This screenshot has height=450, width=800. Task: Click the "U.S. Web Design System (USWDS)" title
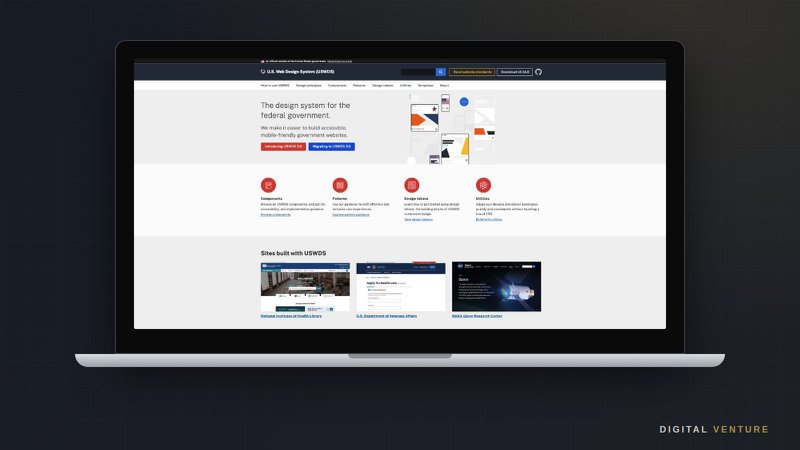coord(301,72)
